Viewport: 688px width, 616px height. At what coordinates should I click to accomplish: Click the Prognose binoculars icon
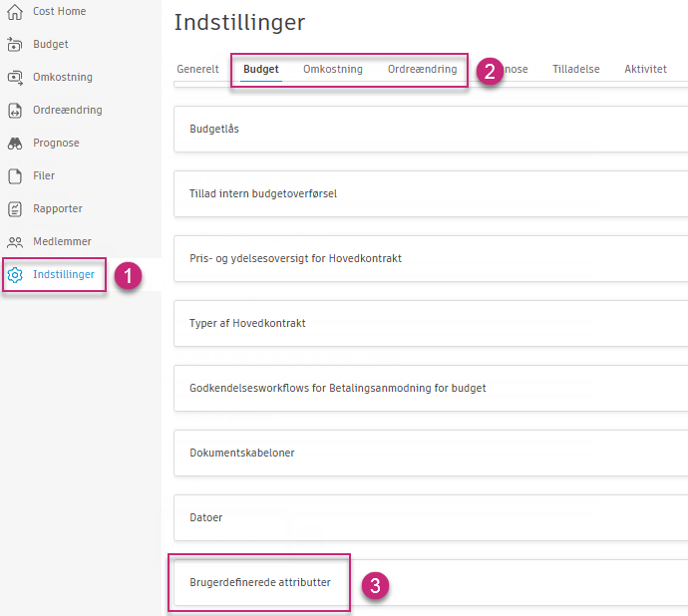(x=15, y=144)
